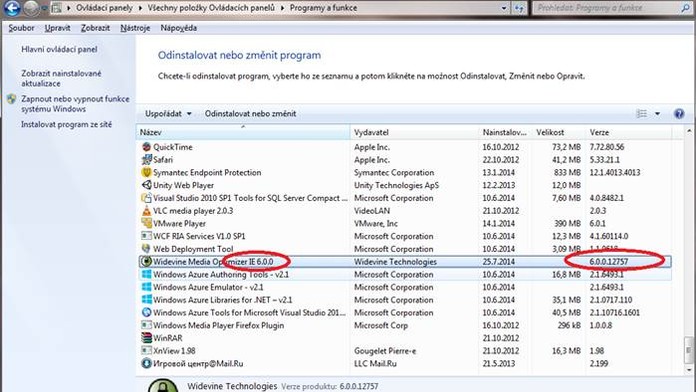The height and width of the screenshot is (392, 696).
Task: Click the change view layout icon
Action: (x=642, y=114)
